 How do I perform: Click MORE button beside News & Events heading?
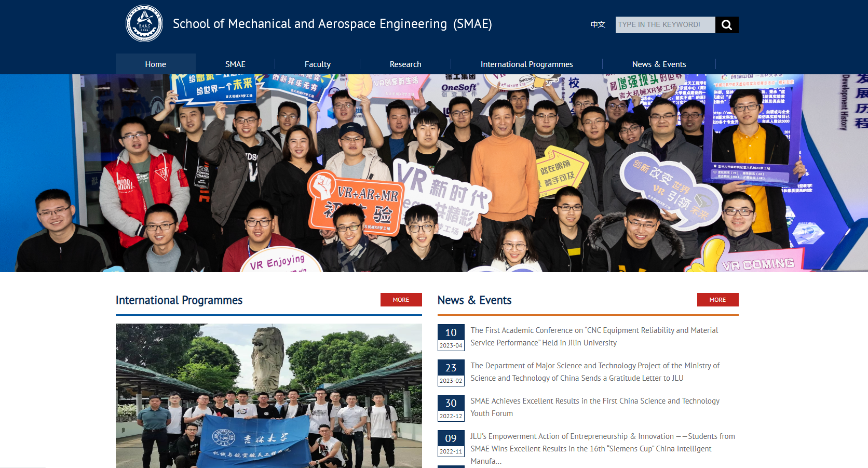point(717,300)
